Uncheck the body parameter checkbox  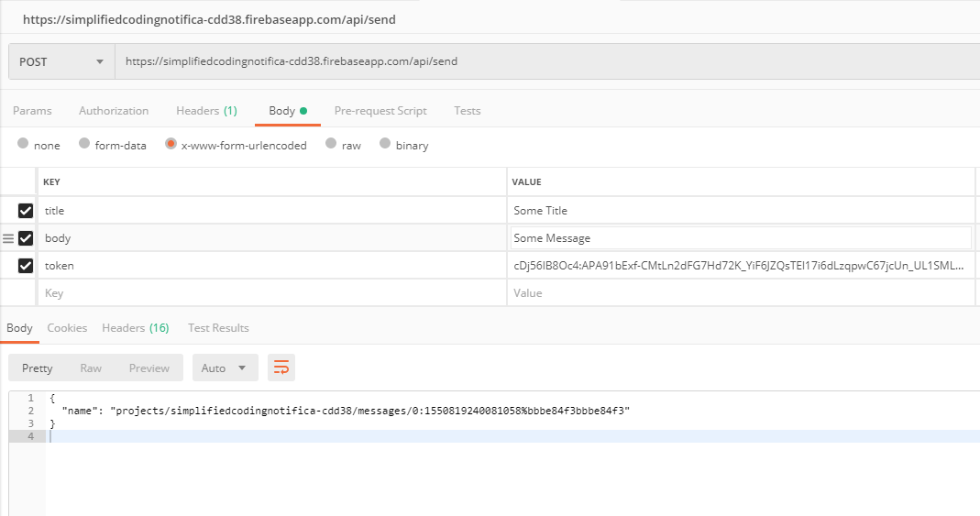(26, 238)
